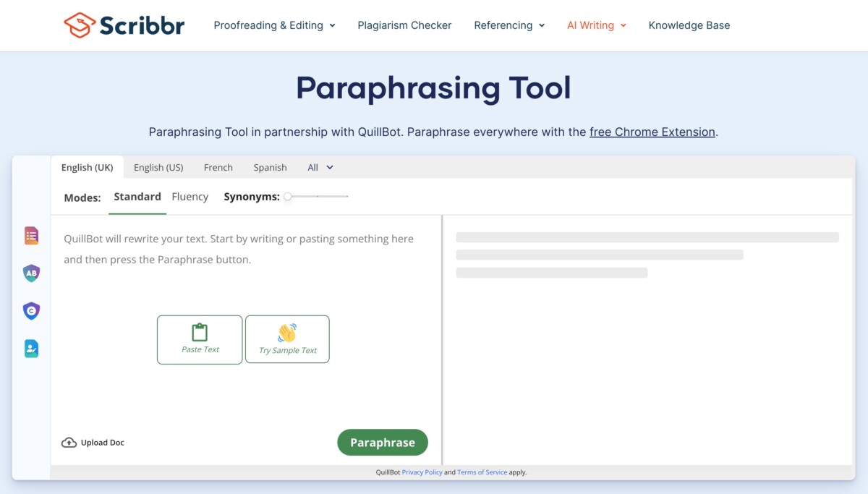The image size is (868, 494).
Task: Open the teal person-document sidebar icon
Action: pos(31,349)
